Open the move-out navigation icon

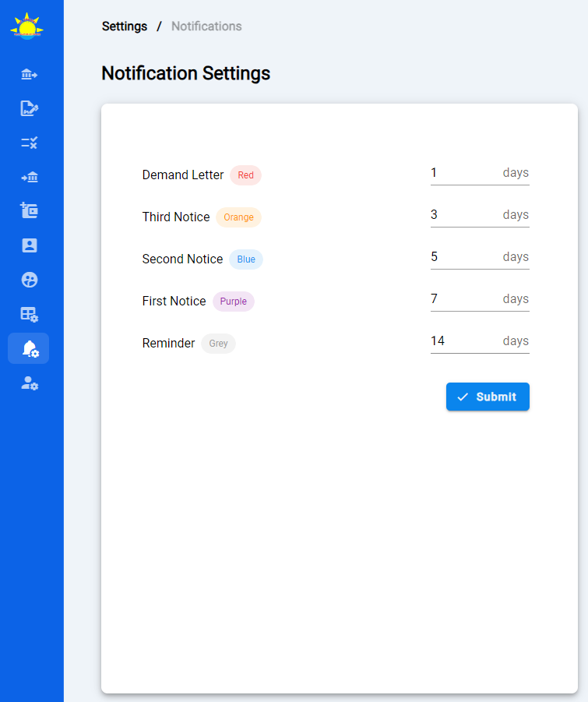(x=29, y=73)
